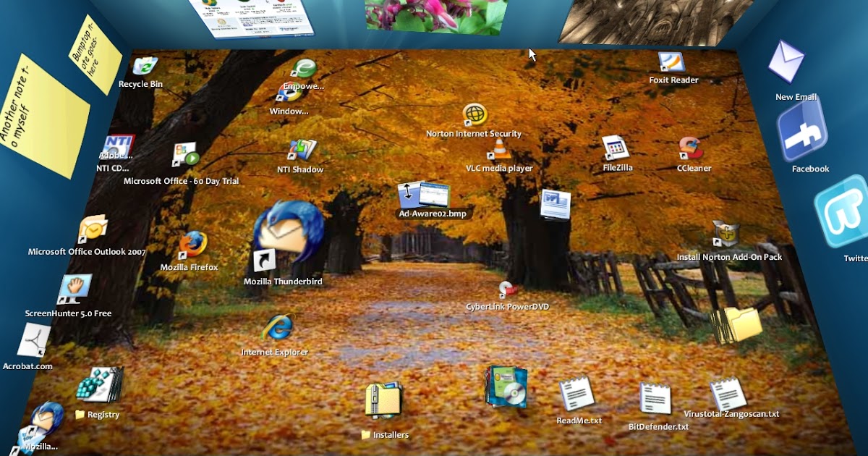Open the Recycle Bin icon
The width and height of the screenshot is (868, 456).
coord(145,66)
